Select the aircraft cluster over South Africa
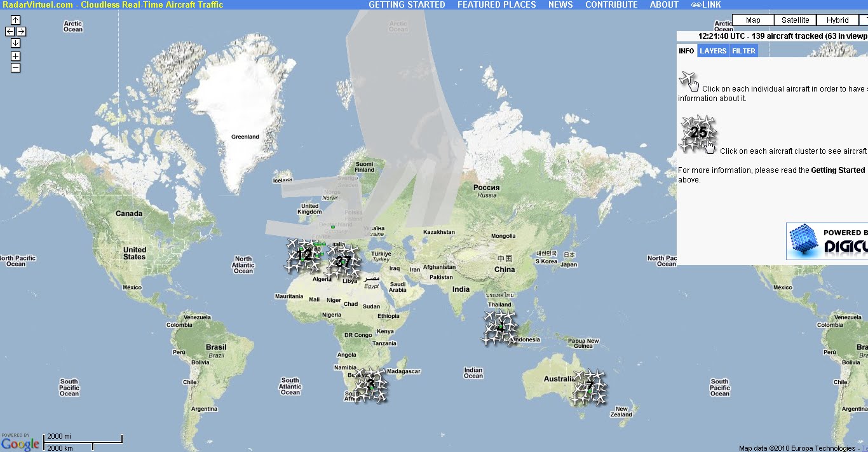 [370, 383]
